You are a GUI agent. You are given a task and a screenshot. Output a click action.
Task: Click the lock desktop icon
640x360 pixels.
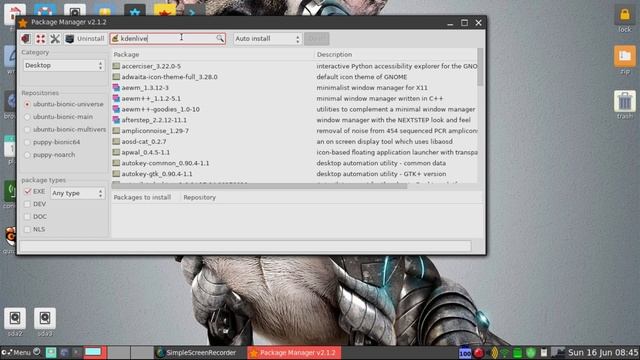(624, 19)
